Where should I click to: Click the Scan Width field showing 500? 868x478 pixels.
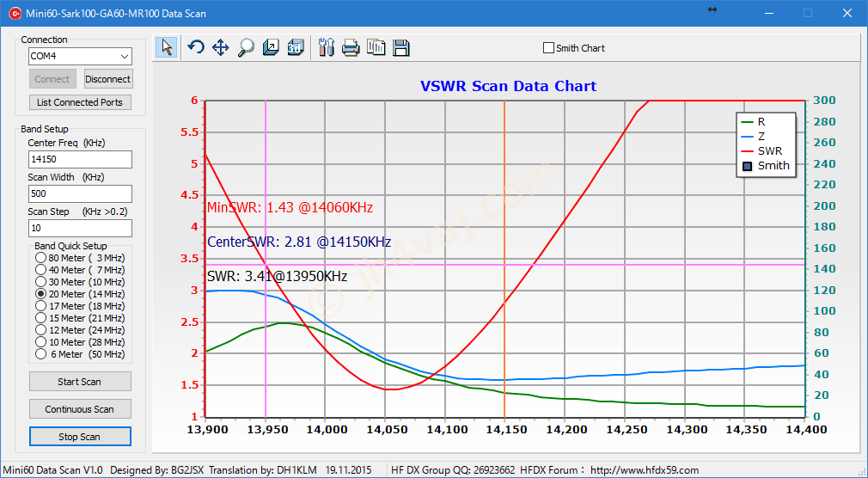tap(80, 193)
